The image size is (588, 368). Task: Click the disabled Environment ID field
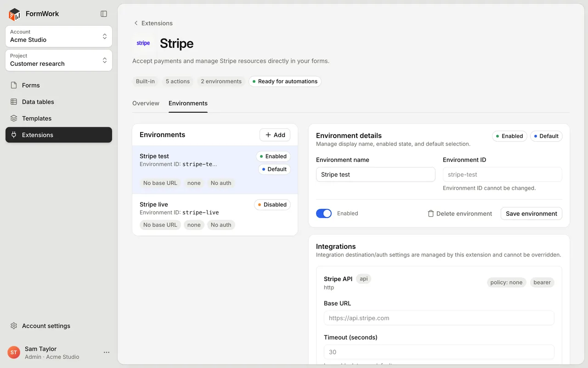click(503, 174)
